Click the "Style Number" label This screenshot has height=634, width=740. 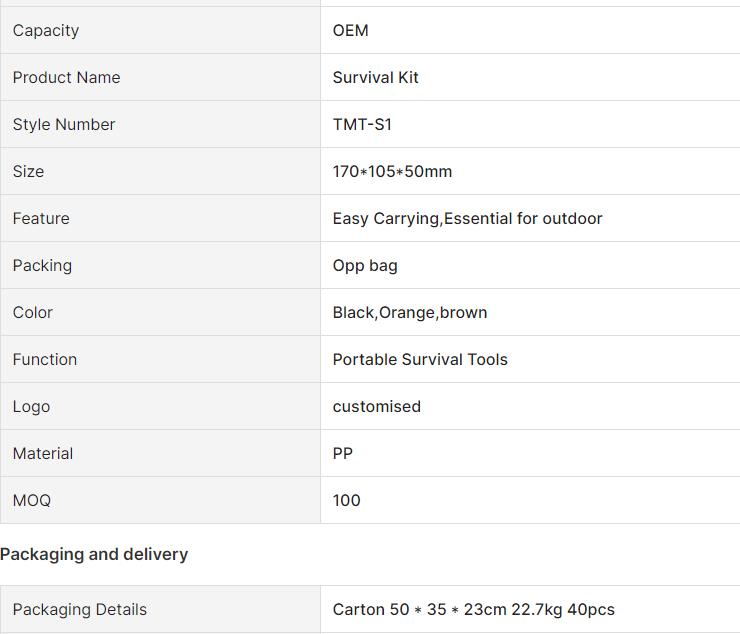pyautogui.click(x=64, y=124)
